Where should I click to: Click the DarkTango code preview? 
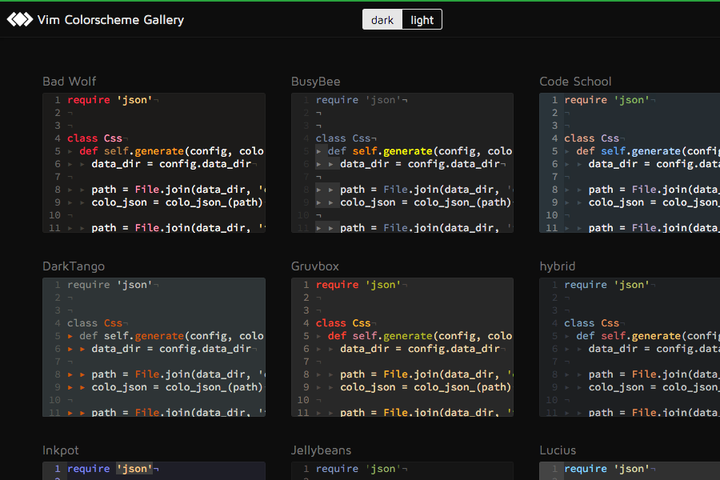[x=153, y=348]
